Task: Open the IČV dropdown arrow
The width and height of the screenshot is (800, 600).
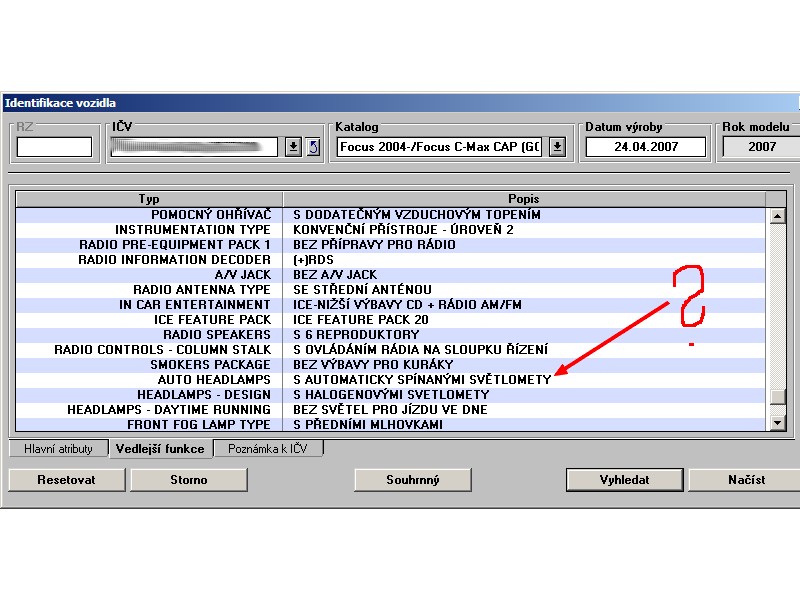Action: click(293, 147)
